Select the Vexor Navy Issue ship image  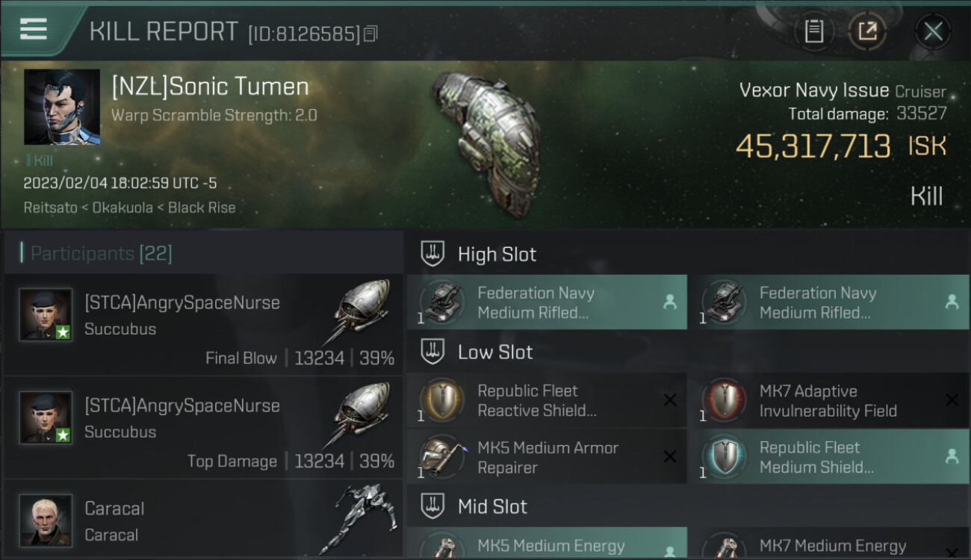pyautogui.click(x=484, y=143)
